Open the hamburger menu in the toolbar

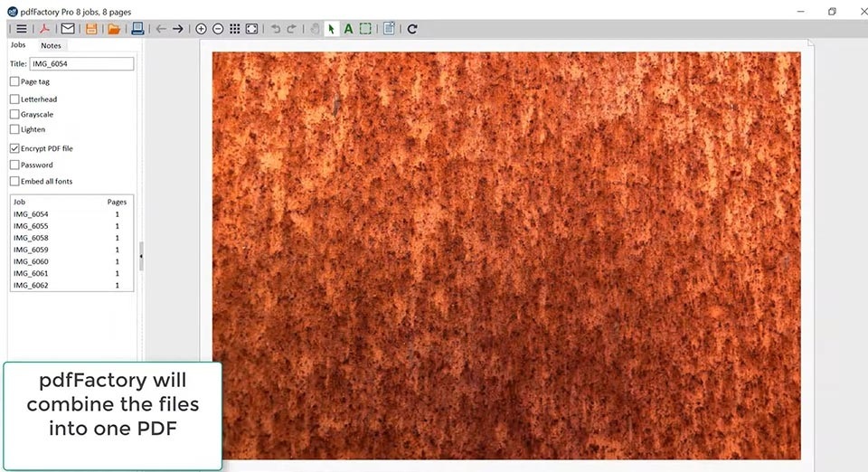pyautogui.click(x=22, y=29)
